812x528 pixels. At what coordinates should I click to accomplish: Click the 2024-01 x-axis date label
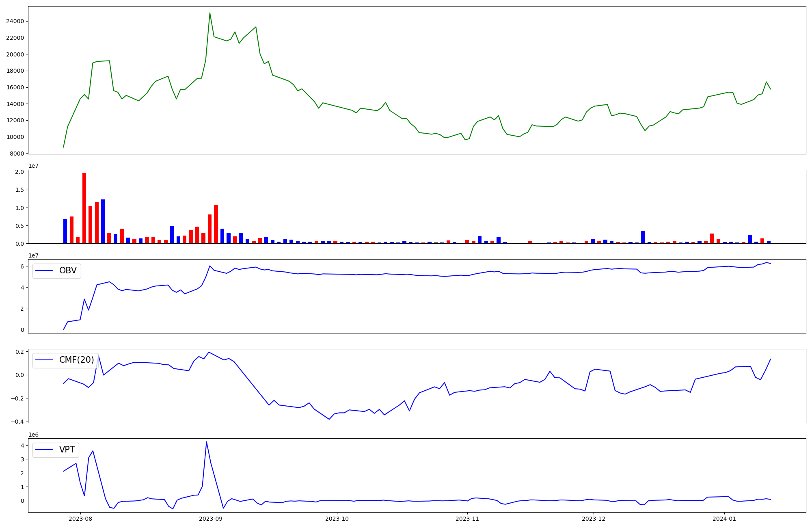[724, 519]
